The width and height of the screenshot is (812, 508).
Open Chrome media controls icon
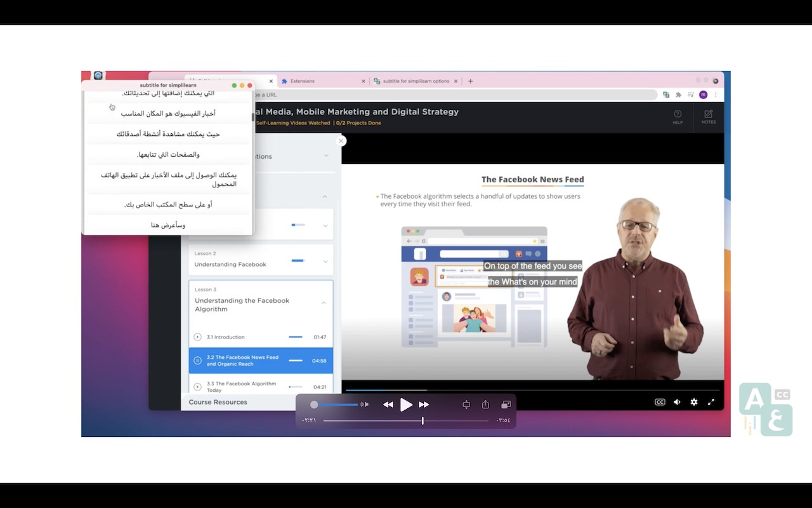pyautogui.click(x=691, y=95)
